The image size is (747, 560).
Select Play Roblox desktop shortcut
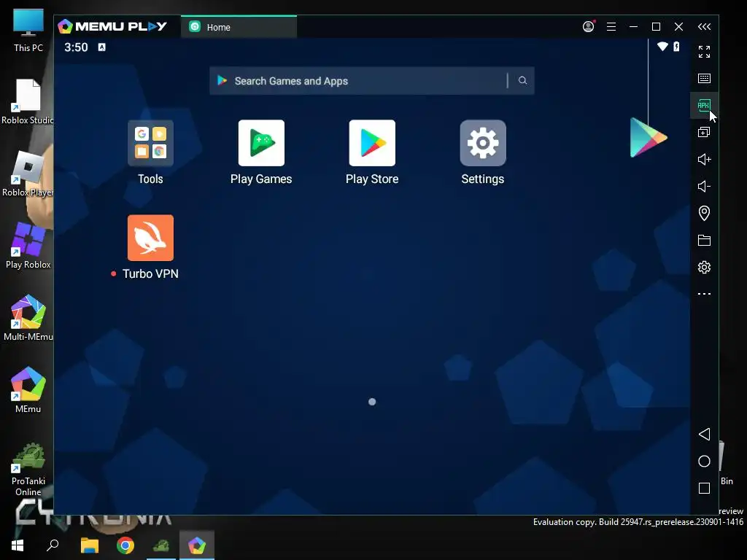[x=28, y=246]
